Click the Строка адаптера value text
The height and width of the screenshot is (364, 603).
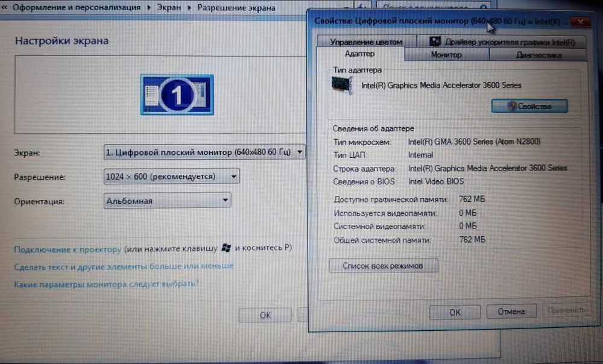[488, 168]
